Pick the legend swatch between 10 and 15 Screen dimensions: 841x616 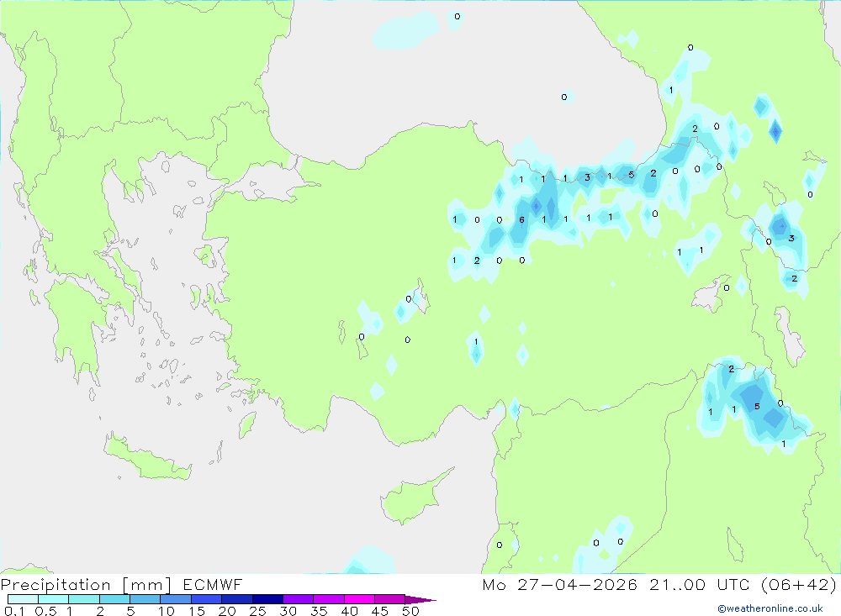click(x=176, y=599)
